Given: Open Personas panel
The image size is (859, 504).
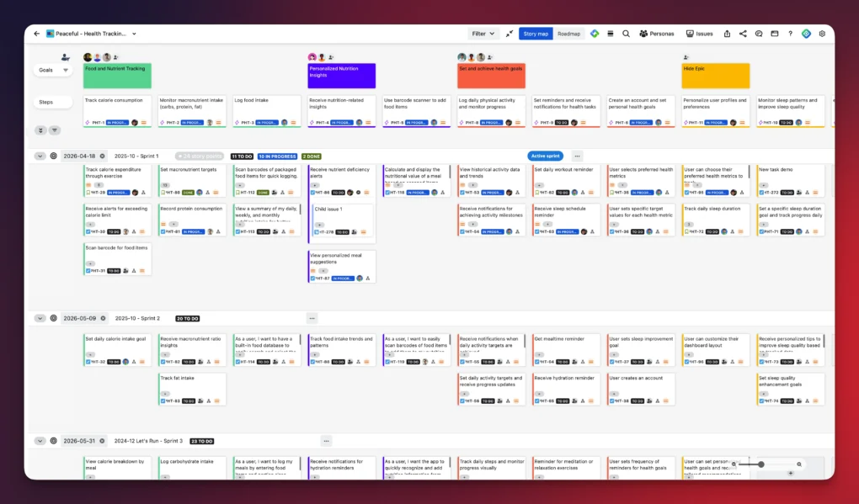Looking at the screenshot, I should click(x=656, y=34).
